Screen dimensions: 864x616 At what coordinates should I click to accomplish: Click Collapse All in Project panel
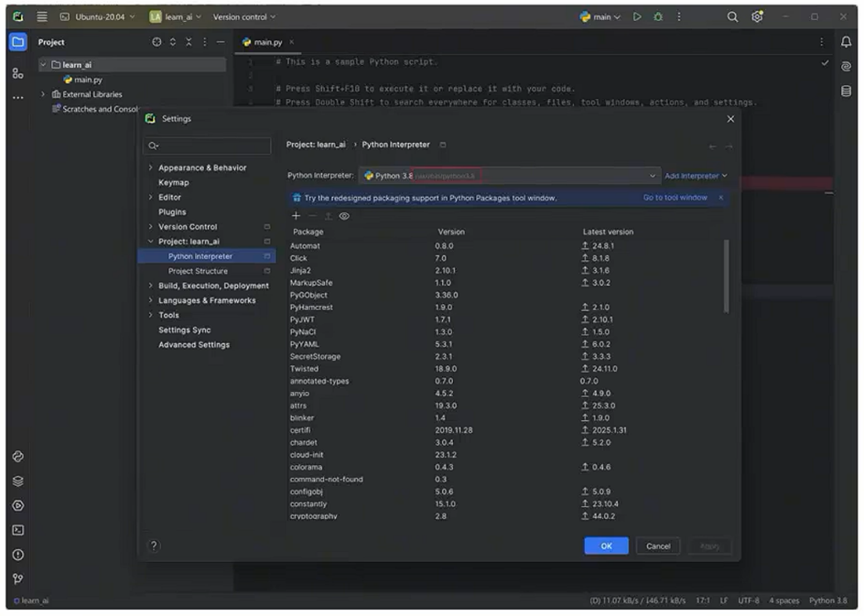point(189,42)
